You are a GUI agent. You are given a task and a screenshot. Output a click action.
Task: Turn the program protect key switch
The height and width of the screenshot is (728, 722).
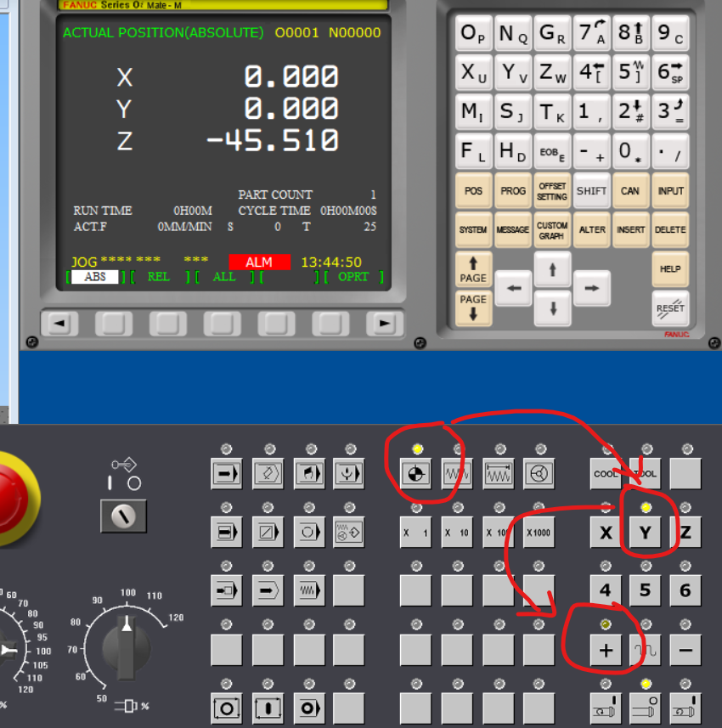pyautogui.click(x=123, y=515)
